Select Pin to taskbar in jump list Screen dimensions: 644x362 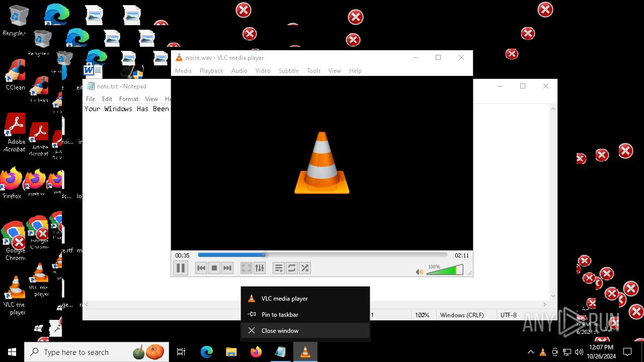[305, 314]
